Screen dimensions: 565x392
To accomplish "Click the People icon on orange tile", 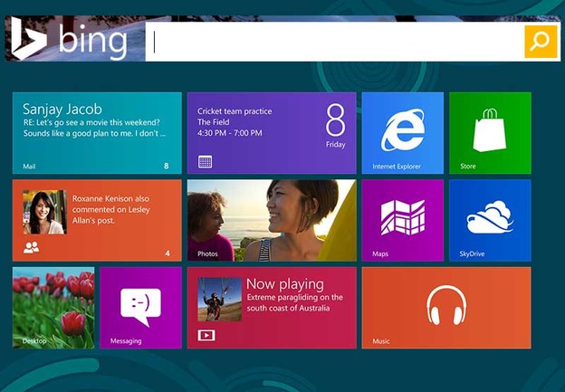I will [x=32, y=247].
